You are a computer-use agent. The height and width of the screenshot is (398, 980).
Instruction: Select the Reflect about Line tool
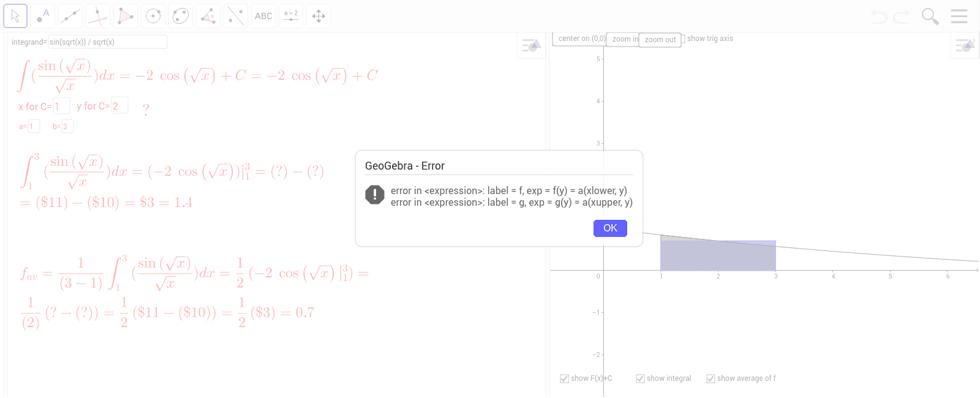pos(236,16)
